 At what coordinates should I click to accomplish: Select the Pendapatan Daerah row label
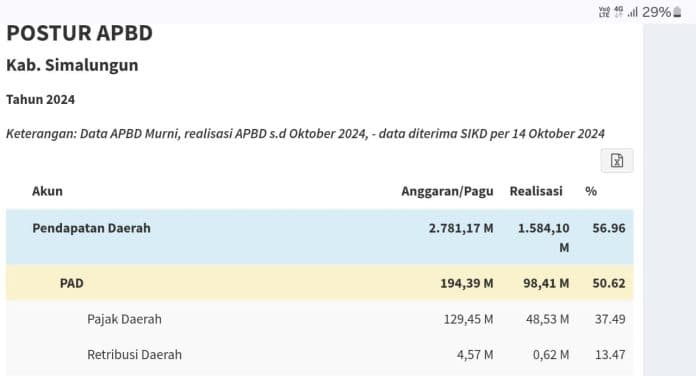[x=91, y=228]
